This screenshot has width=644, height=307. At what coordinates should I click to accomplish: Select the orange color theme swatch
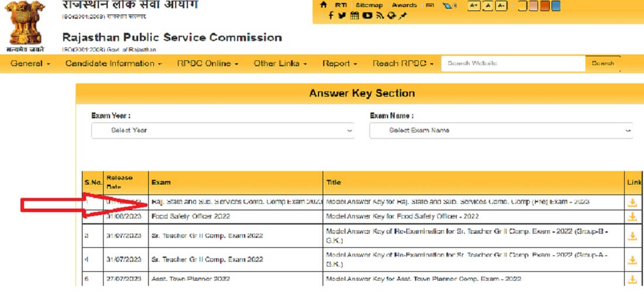point(544,6)
